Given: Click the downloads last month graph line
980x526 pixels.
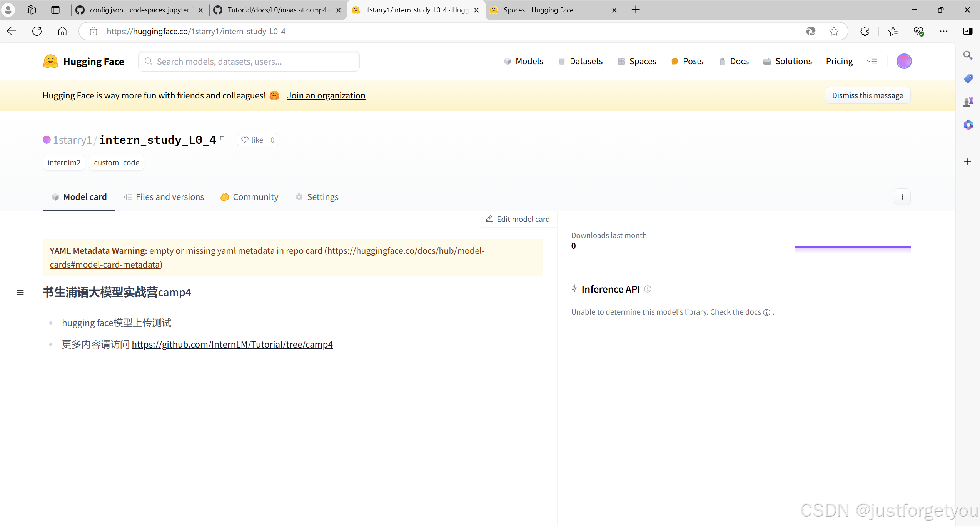Looking at the screenshot, I should 852,247.
